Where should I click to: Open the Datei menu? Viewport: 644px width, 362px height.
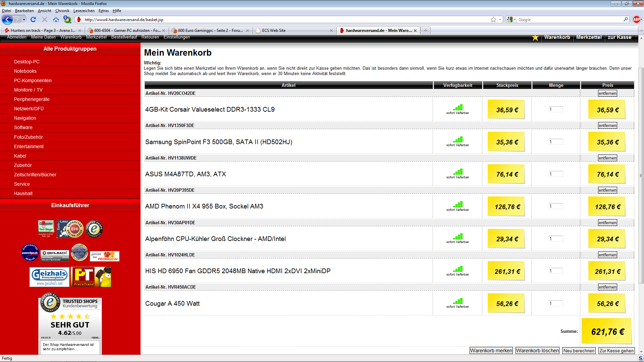click(x=6, y=11)
